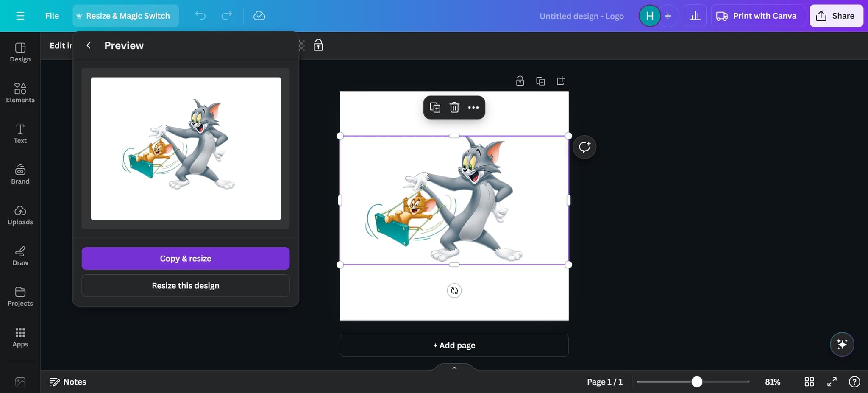Add a comment on the selected image
The image size is (868, 393).
[584, 147]
